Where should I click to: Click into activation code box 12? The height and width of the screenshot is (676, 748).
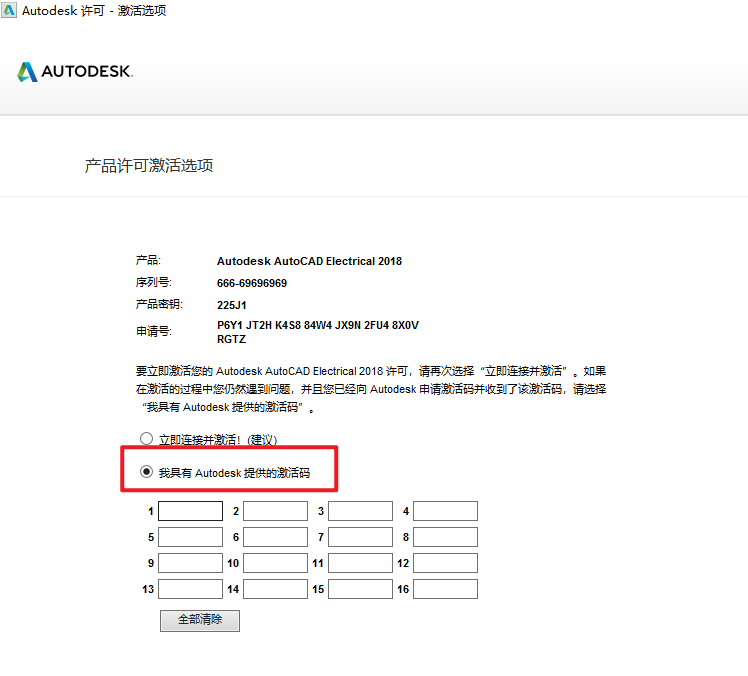click(x=445, y=563)
